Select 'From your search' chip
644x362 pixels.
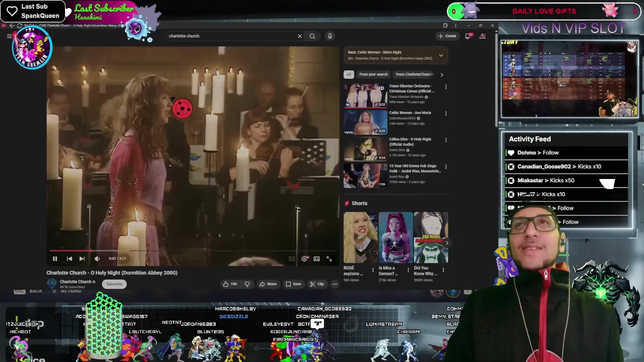(373, 74)
